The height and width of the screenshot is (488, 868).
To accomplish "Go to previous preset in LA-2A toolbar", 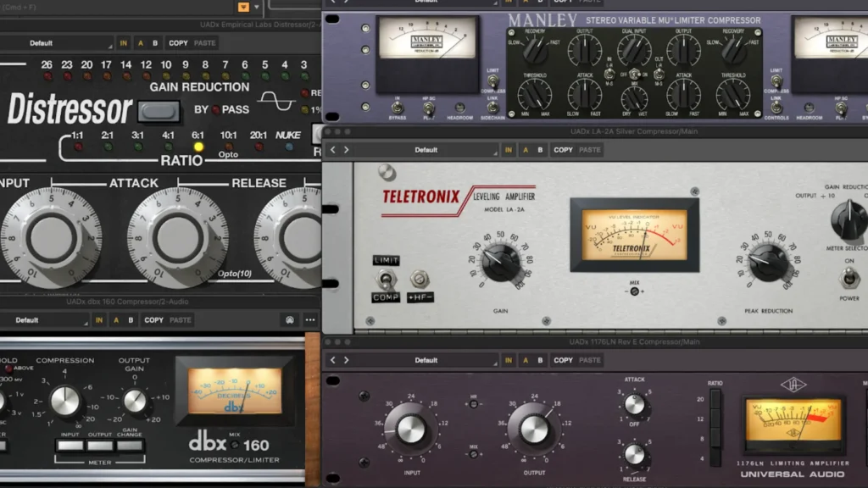I will (x=332, y=150).
